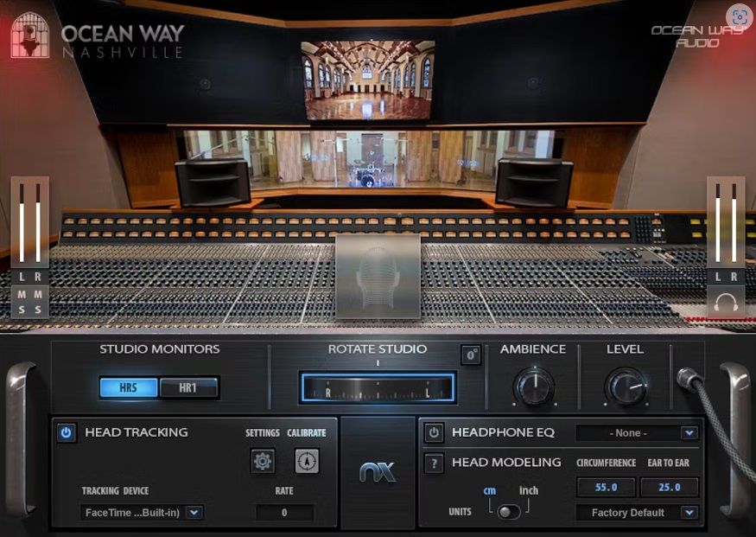Click the headphones icon below right meters
The image size is (756, 537).
pos(726,303)
